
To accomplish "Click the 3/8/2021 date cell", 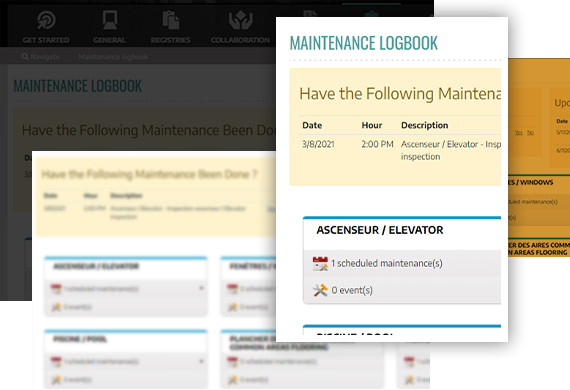I will coord(318,144).
